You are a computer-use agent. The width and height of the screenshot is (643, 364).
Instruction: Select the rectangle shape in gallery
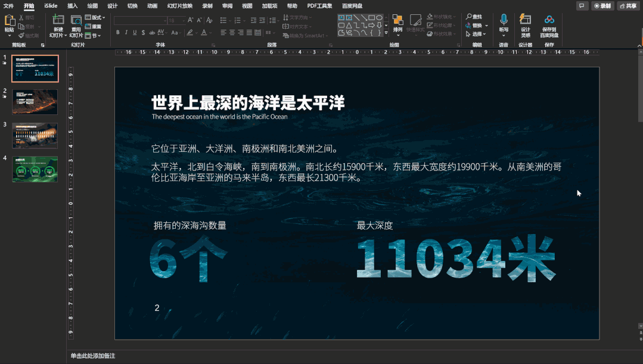371,18
